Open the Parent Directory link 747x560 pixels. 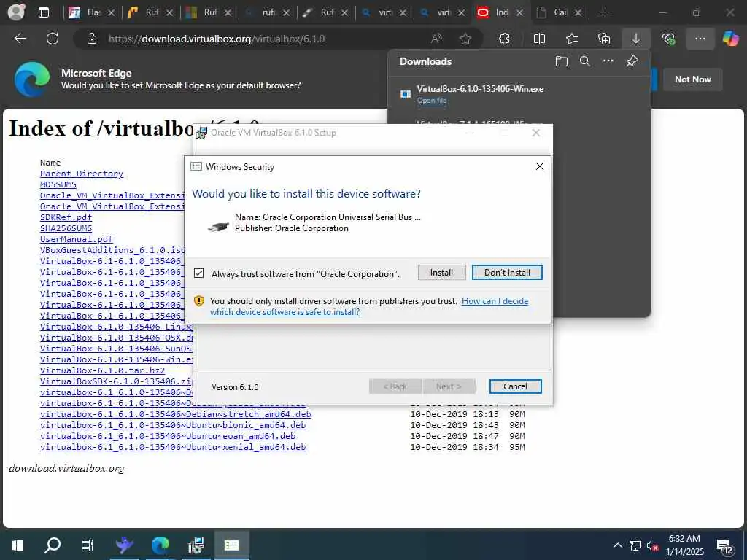82,174
